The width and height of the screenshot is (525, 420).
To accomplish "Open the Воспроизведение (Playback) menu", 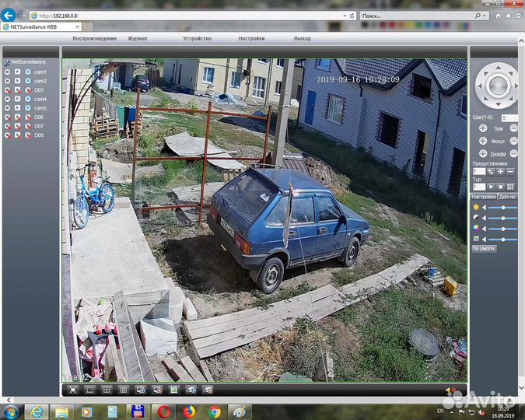I will [x=94, y=38].
